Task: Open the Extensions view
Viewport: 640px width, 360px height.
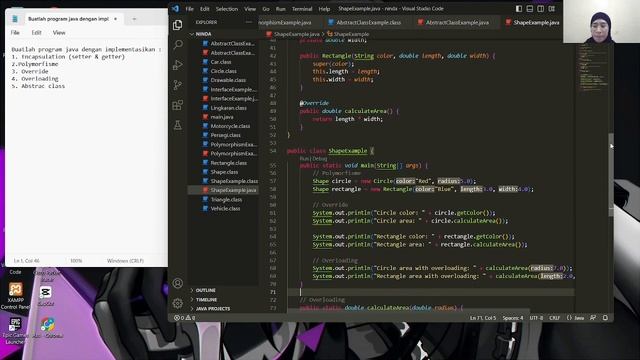Action: [x=178, y=105]
